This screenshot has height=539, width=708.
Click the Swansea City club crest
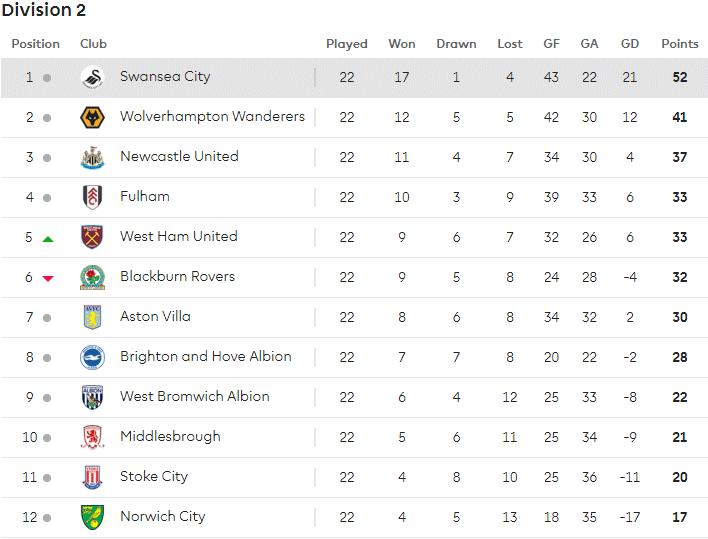[93, 78]
